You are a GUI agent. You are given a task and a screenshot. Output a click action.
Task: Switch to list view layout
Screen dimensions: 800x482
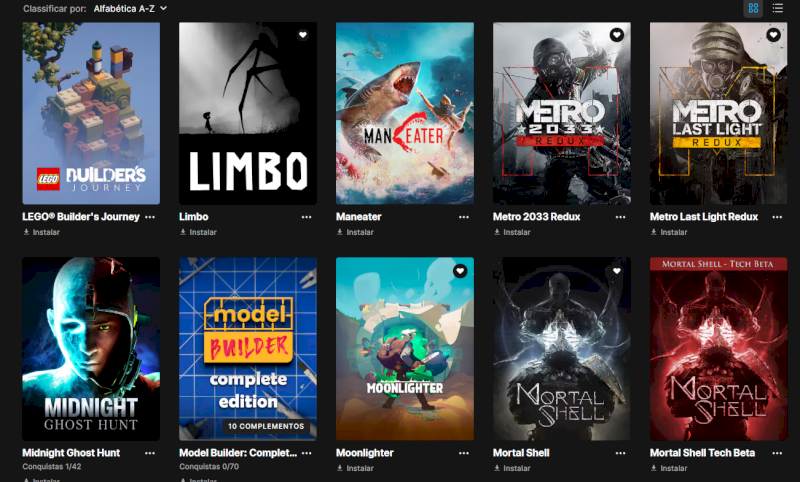coord(778,8)
